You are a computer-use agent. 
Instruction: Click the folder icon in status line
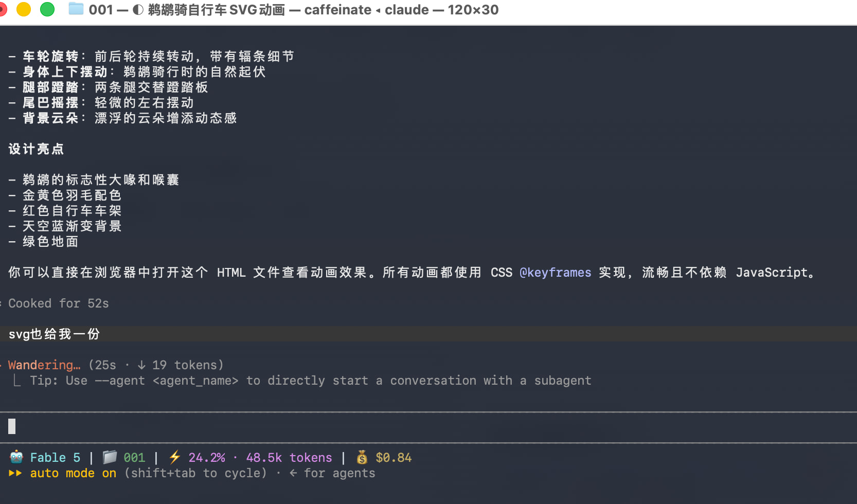pyautogui.click(x=110, y=457)
